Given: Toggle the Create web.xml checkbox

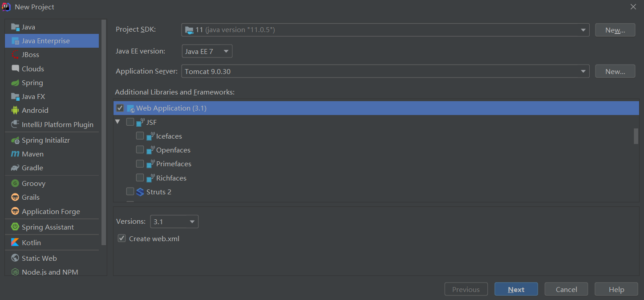Looking at the screenshot, I should click(122, 238).
